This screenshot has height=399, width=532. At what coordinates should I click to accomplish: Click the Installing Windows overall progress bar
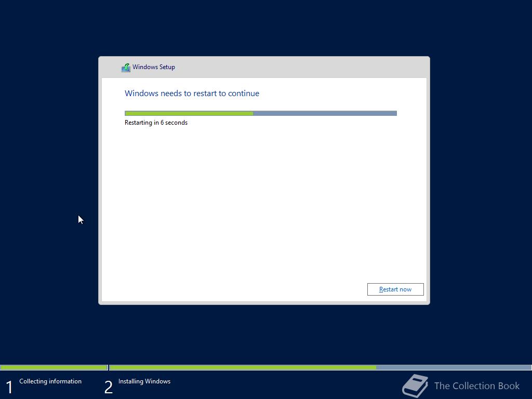[320, 367]
